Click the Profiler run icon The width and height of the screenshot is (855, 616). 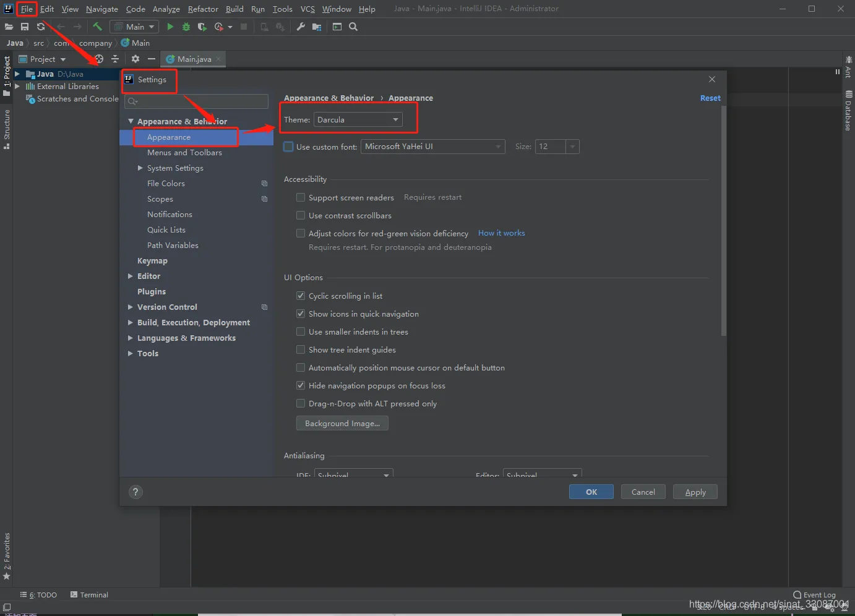click(218, 27)
